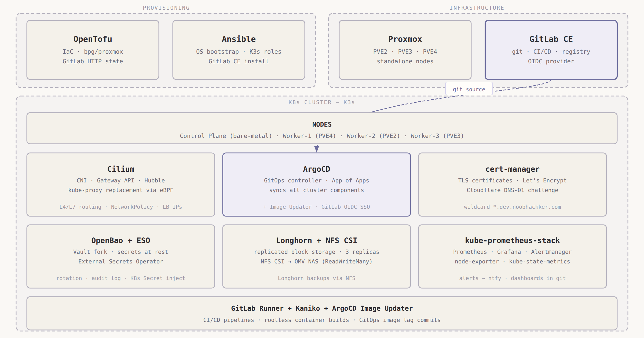
Task: Click 'wildcard *.dev.noobhackker.com' text
Action: 513,207
